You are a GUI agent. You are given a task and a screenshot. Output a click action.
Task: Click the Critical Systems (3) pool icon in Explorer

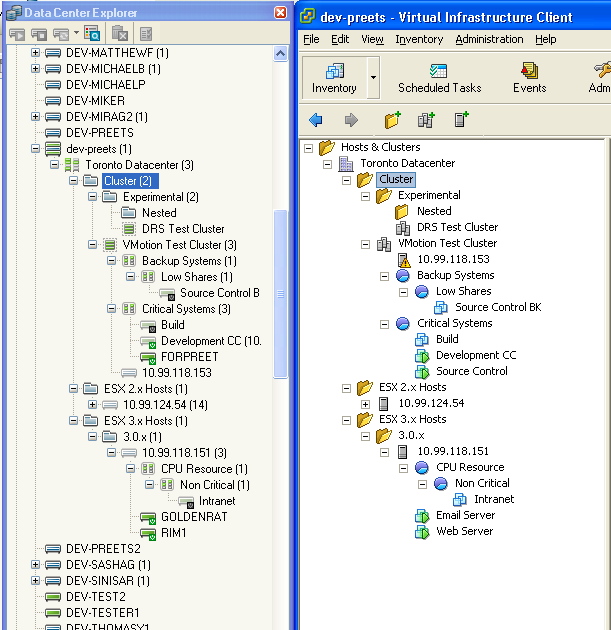tap(129, 309)
